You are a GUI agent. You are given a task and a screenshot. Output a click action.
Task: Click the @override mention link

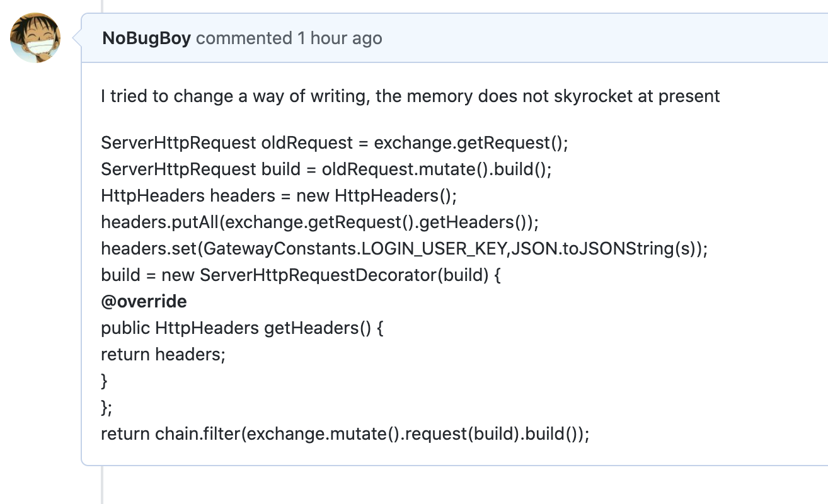(x=144, y=301)
